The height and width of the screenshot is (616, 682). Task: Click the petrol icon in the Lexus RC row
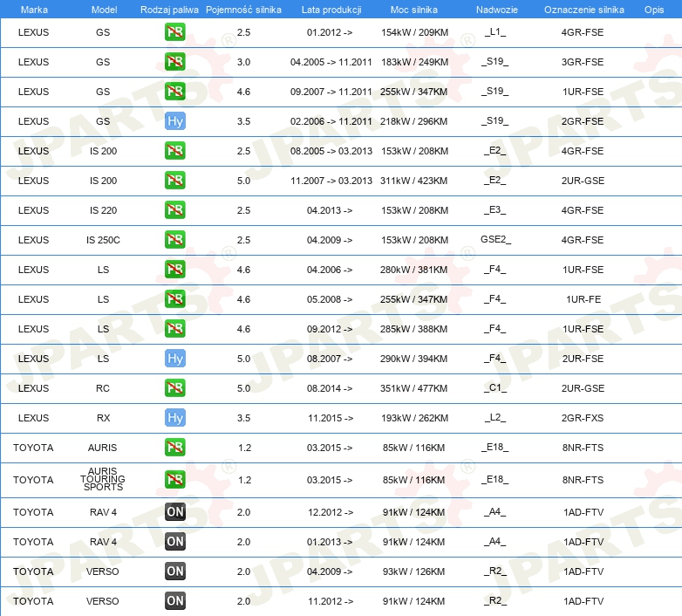[x=175, y=388]
